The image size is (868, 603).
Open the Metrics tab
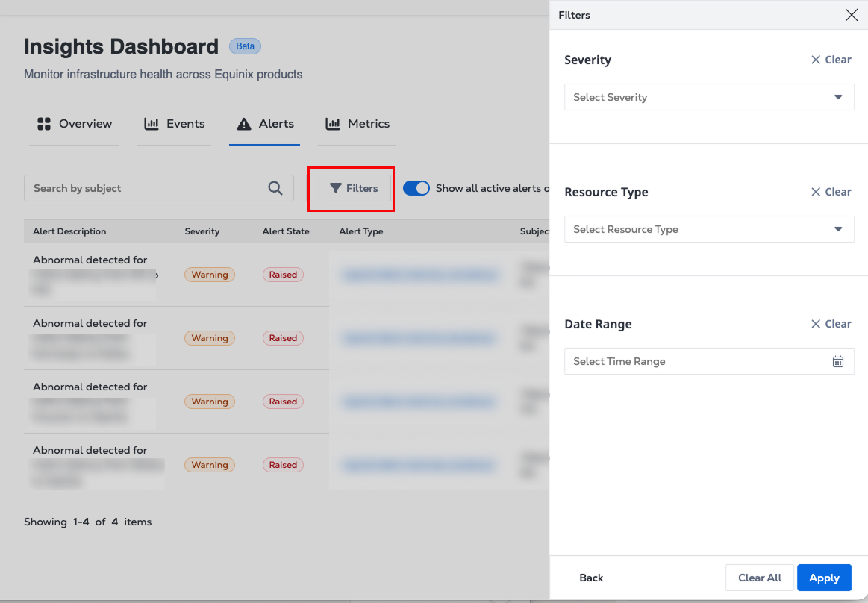coord(357,123)
